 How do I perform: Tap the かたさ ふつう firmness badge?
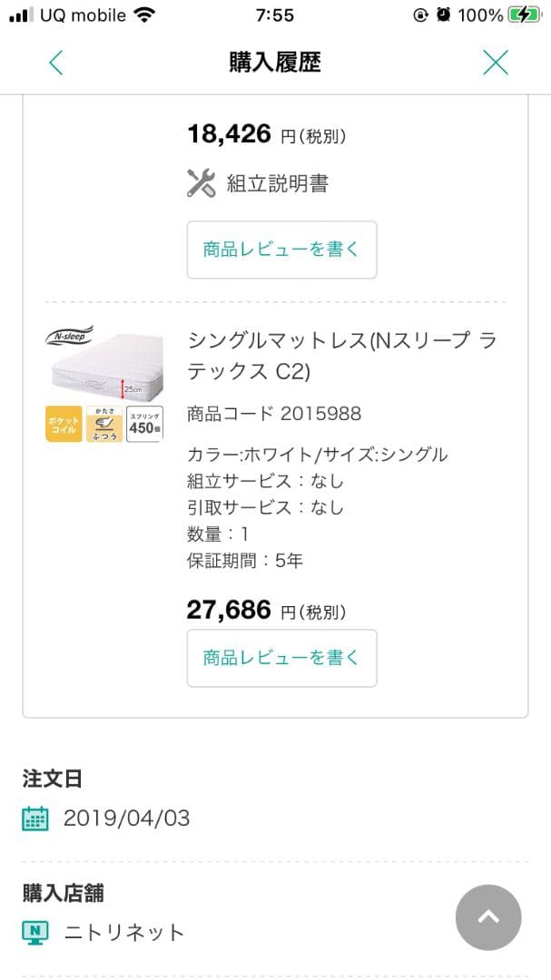104,424
